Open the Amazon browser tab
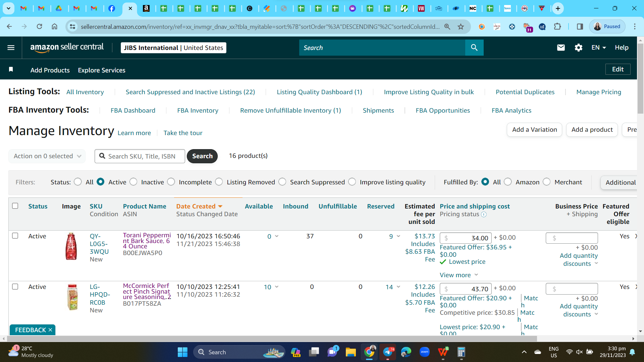 pyautogui.click(x=146, y=8)
